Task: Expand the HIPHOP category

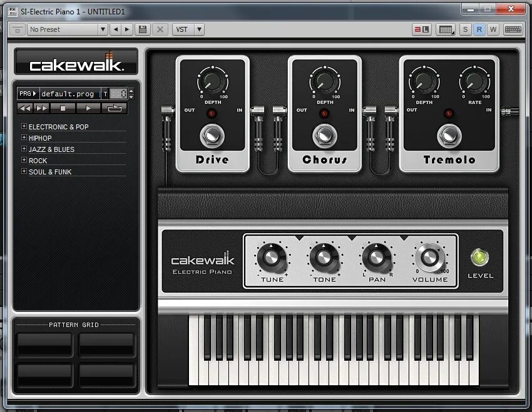Action: [x=24, y=137]
